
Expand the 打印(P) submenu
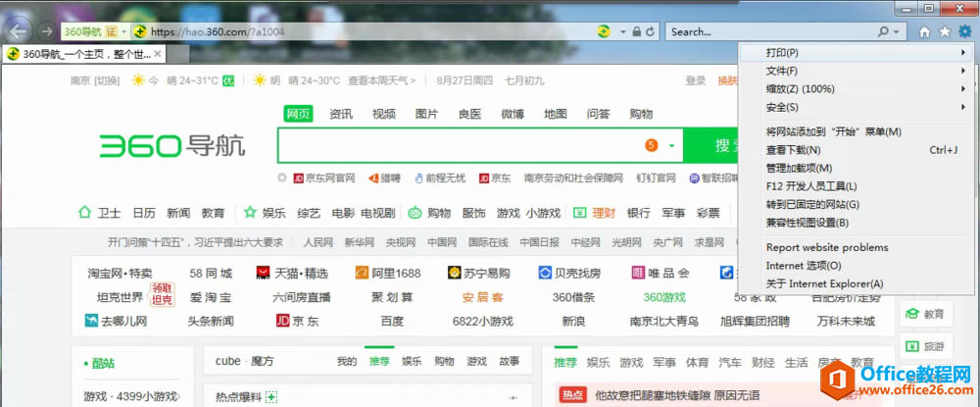pyautogui.click(x=856, y=53)
